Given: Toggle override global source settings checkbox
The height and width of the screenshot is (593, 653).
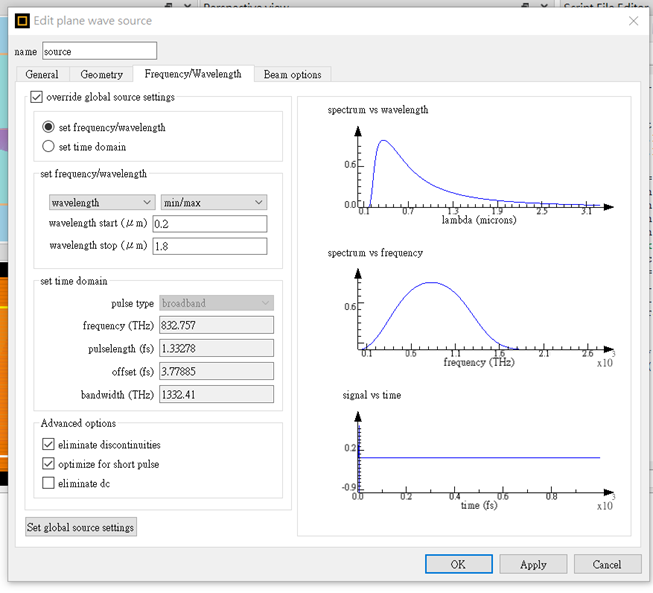Looking at the screenshot, I should [36, 97].
